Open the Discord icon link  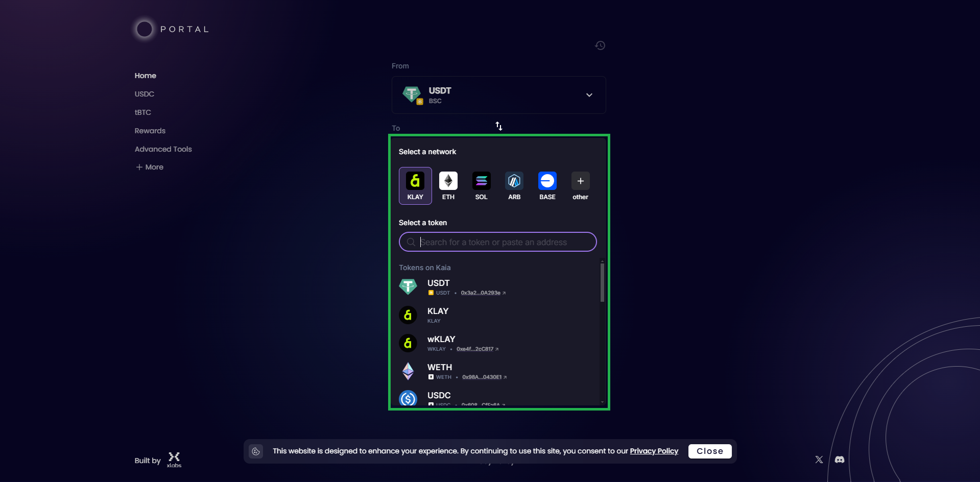[x=840, y=460]
